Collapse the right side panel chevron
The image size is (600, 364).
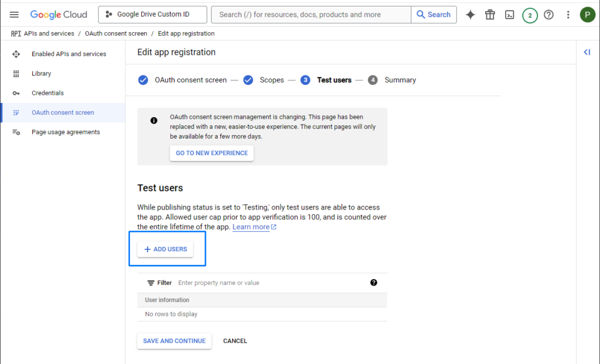click(x=587, y=52)
